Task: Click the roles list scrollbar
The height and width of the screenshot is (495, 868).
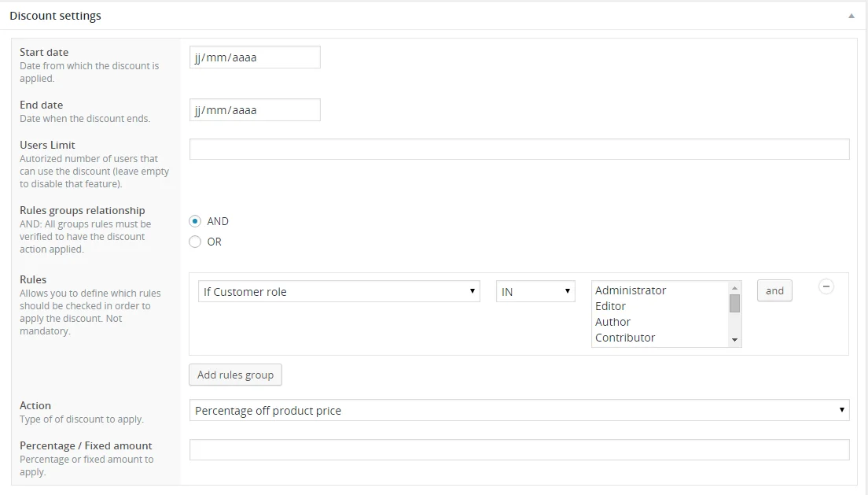Action: point(734,303)
